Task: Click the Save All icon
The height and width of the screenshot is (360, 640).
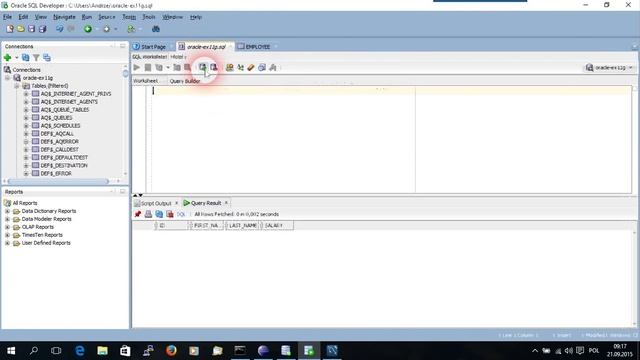Action: pyautogui.click(x=42, y=29)
